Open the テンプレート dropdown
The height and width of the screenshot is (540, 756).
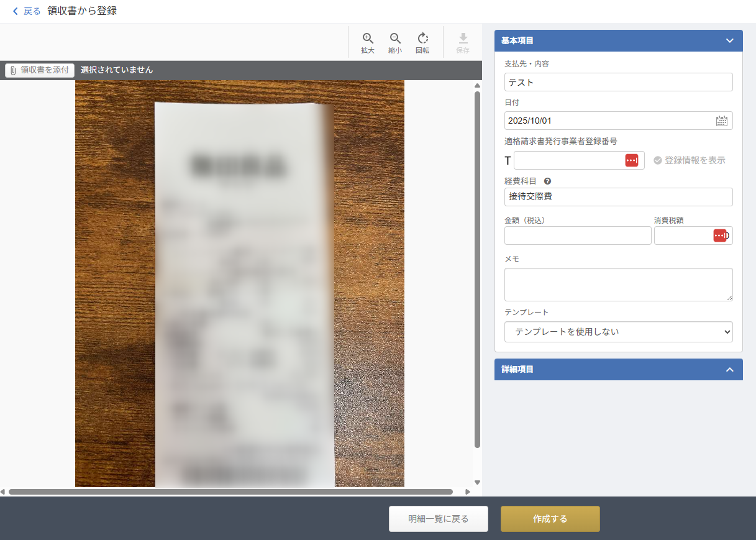coord(618,332)
